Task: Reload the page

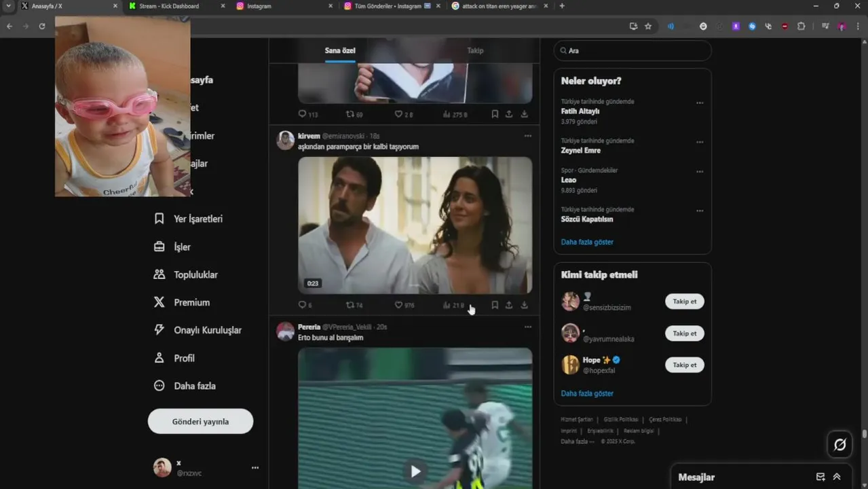Action: tap(42, 26)
